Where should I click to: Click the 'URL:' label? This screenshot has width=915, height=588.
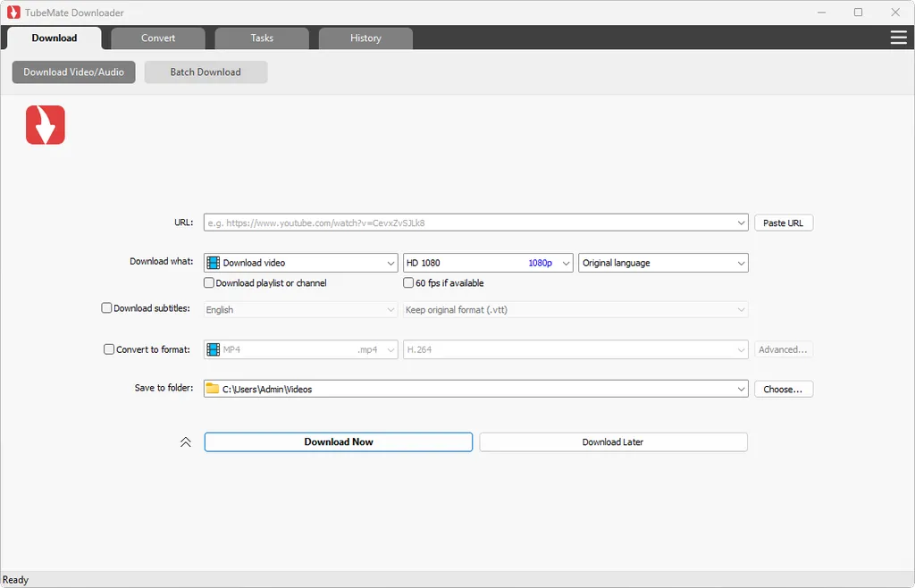click(184, 223)
